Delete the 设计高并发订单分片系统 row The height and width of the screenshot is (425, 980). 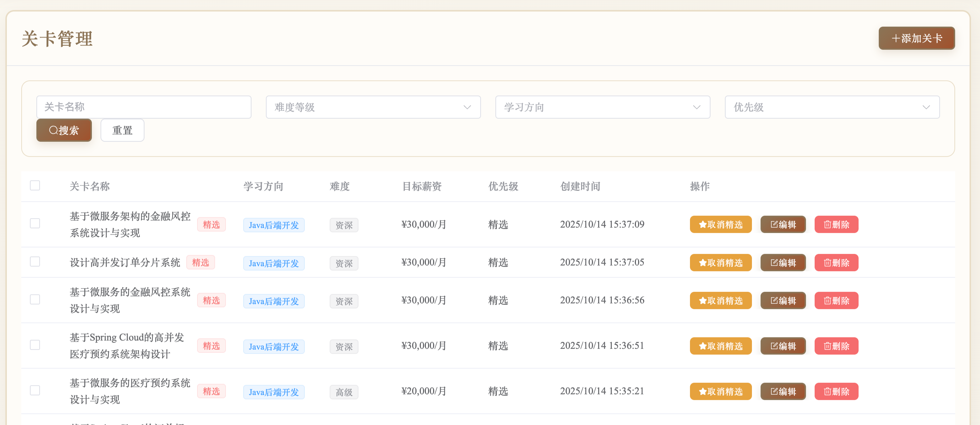pos(836,262)
